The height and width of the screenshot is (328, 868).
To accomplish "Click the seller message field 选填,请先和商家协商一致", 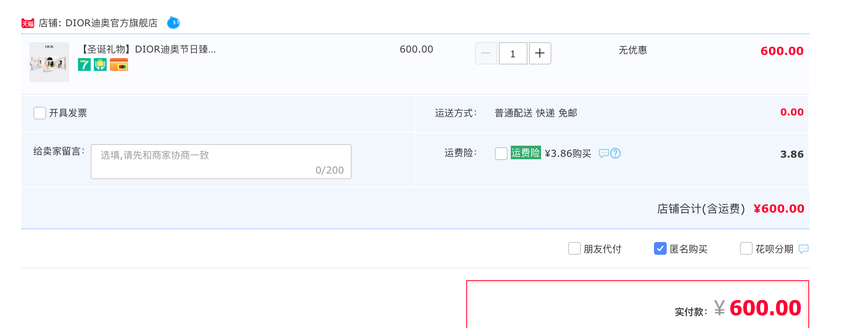I will pos(221,162).
